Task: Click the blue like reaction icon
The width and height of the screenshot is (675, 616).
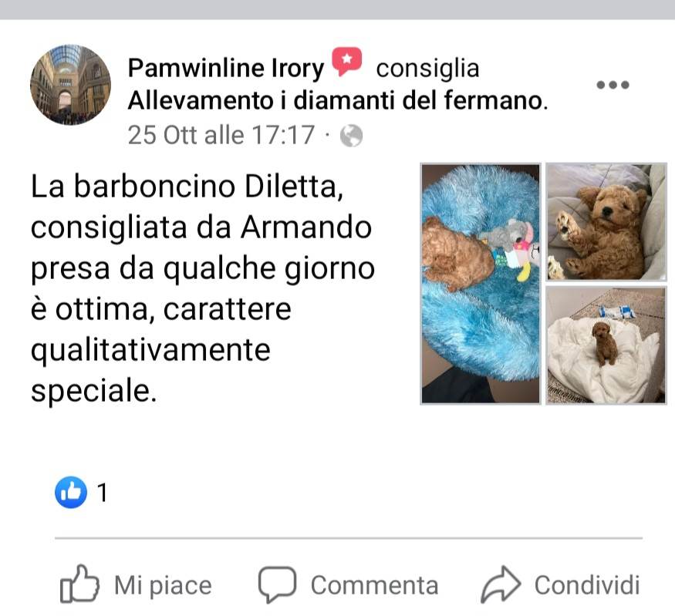Action: point(71,493)
